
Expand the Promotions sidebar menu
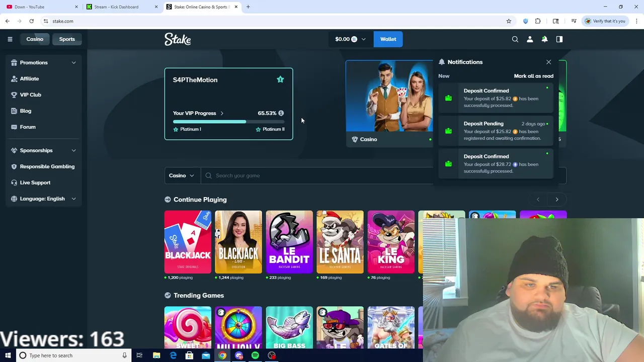point(73,63)
